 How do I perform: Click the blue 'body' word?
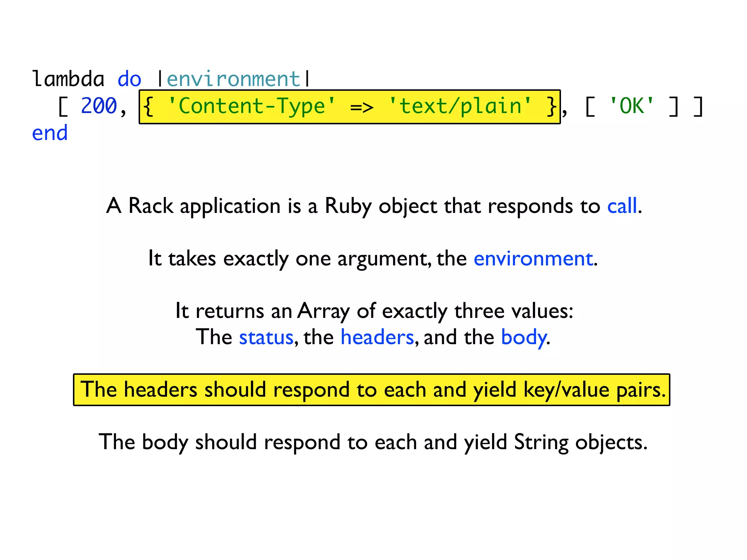click(x=523, y=337)
